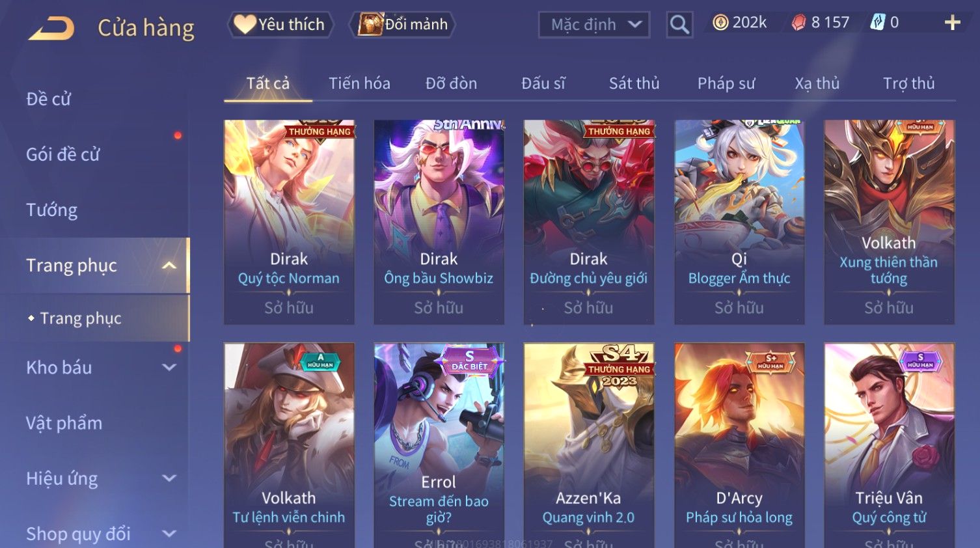Image resolution: width=980 pixels, height=548 pixels.
Task: Click the red ruby 8 157 icon
Action: (x=798, y=23)
